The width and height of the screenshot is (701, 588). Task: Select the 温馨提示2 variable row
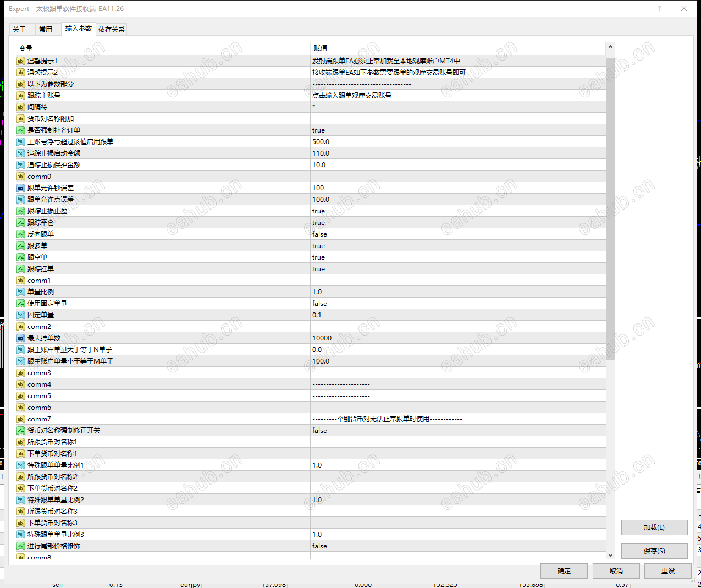coord(311,73)
